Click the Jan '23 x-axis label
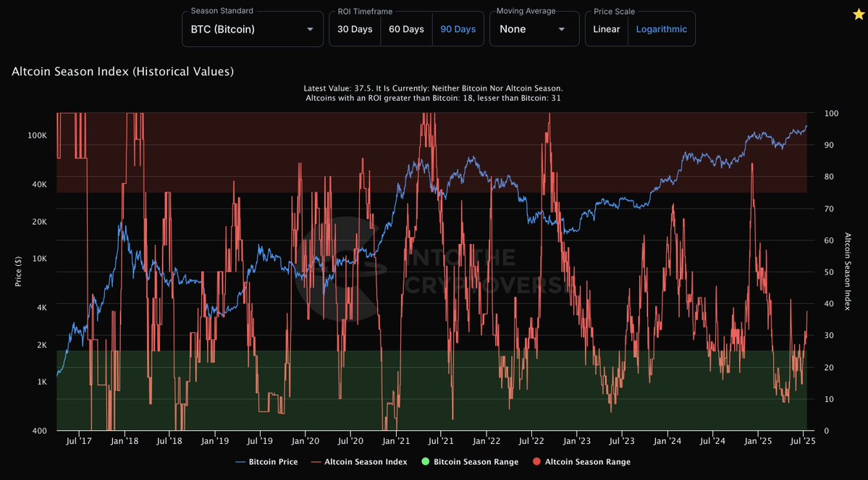 (x=577, y=441)
